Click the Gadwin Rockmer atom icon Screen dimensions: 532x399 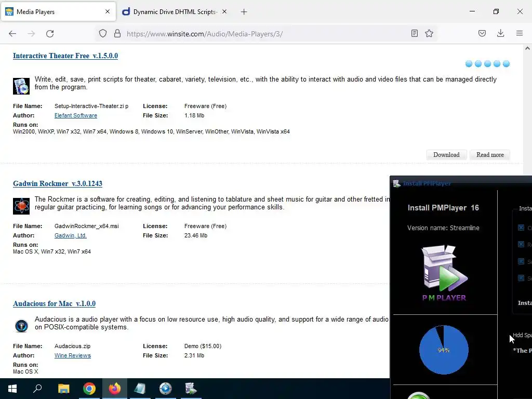(21, 206)
